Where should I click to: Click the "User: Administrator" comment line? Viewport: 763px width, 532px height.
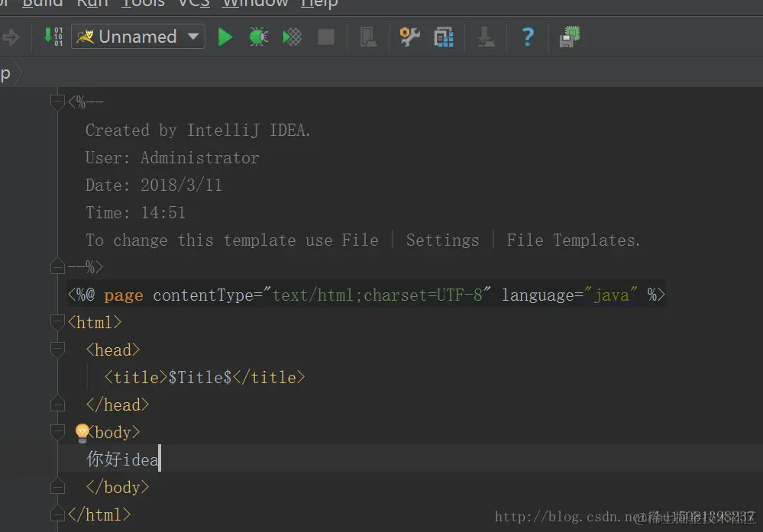tap(173, 157)
